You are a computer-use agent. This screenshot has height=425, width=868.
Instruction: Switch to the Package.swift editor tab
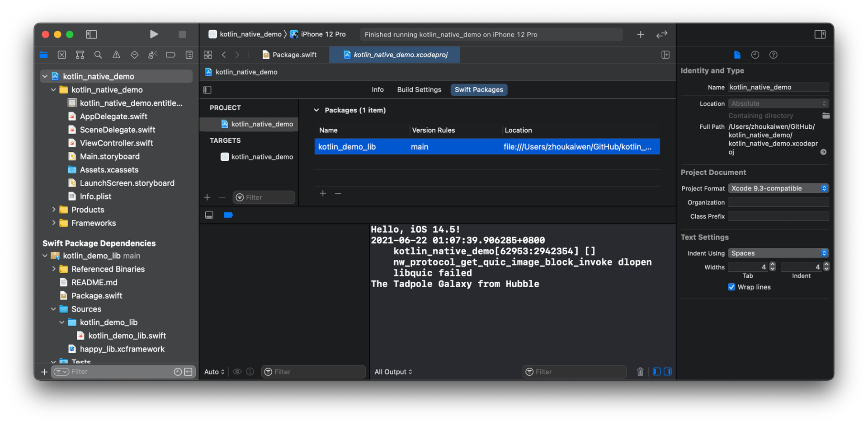[x=294, y=54]
